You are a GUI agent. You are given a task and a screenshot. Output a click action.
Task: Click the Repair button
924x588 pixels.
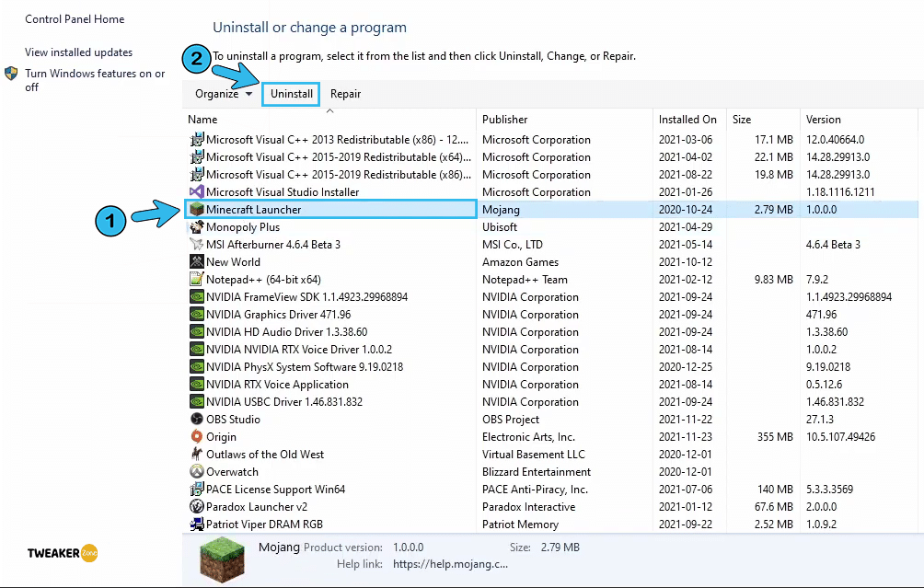click(x=345, y=94)
